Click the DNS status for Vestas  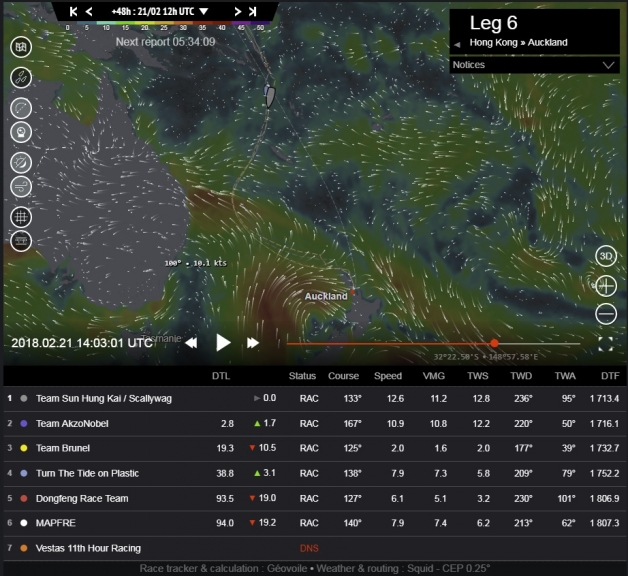(309, 548)
